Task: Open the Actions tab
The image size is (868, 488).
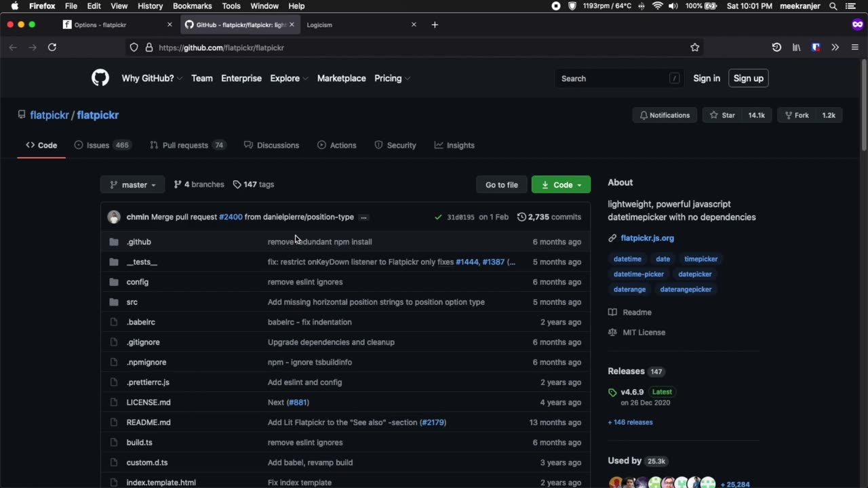Action: click(x=338, y=145)
